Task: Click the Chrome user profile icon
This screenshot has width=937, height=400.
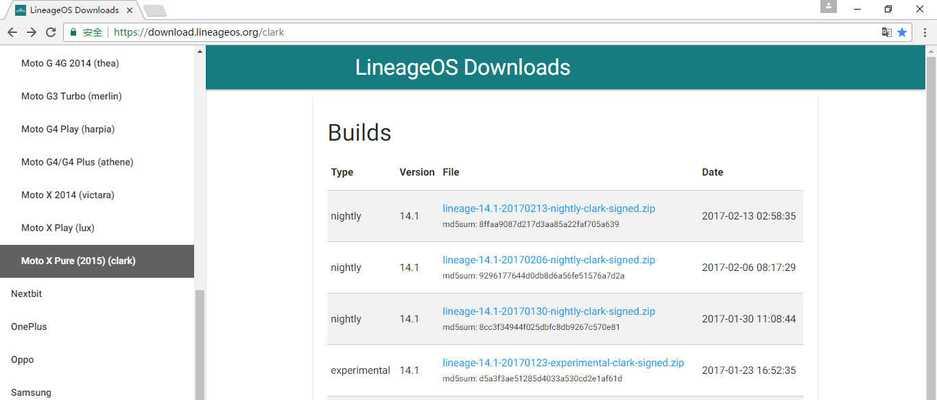Action: [x=828, y=7]
